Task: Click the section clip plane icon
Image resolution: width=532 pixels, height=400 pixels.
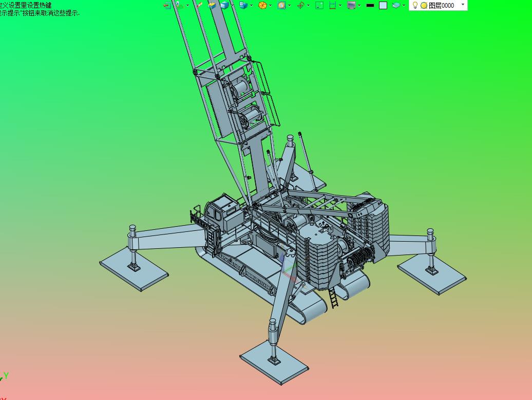Action: 333,5
